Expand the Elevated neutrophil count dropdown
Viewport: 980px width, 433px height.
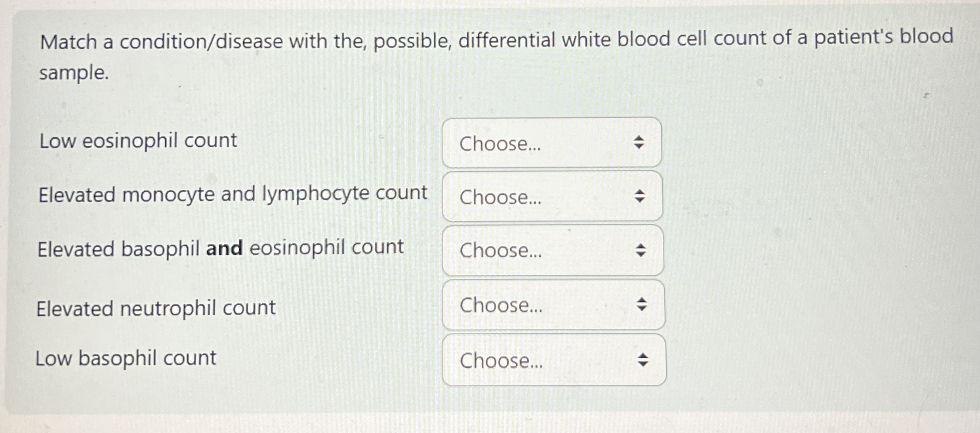[x=553, y=305]
